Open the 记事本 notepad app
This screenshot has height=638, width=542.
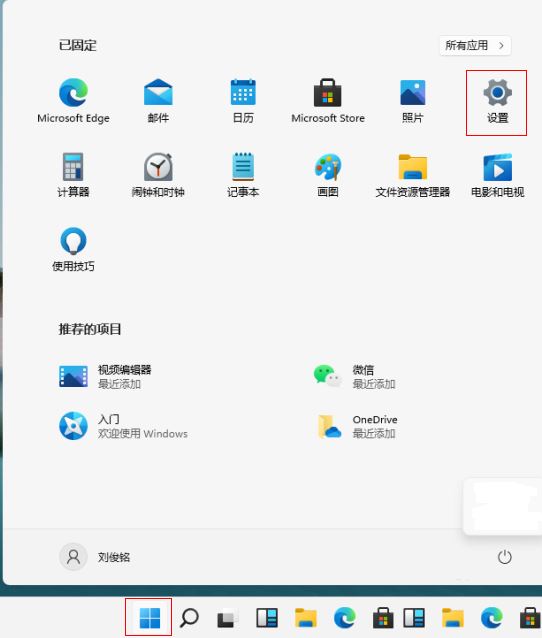[x=243, y=175]
